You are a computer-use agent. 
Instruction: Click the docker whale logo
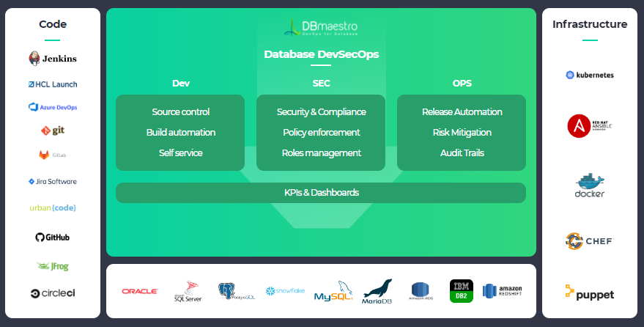pos(590,185)
